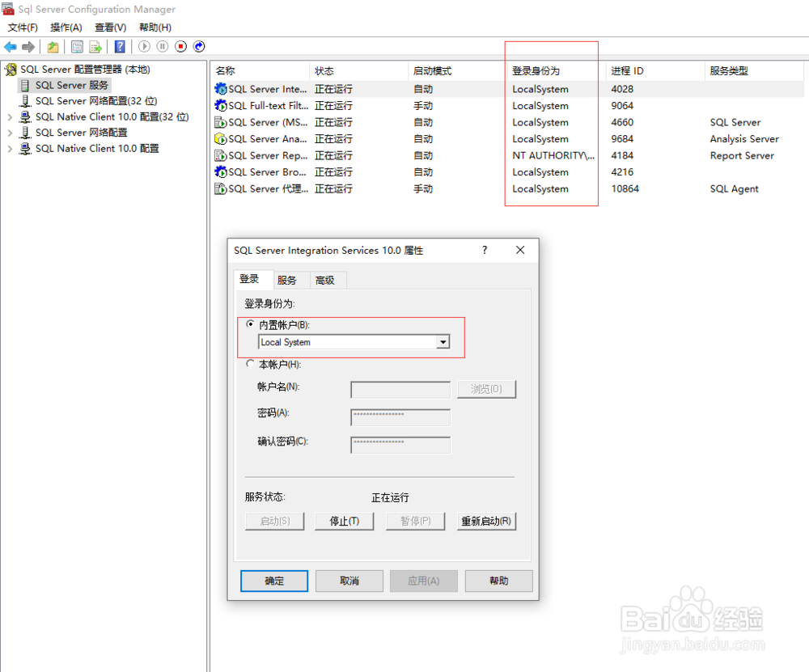Click the 重新启动(R) button
This screenshot has width=809, height=672.
[x=486, y=521]
